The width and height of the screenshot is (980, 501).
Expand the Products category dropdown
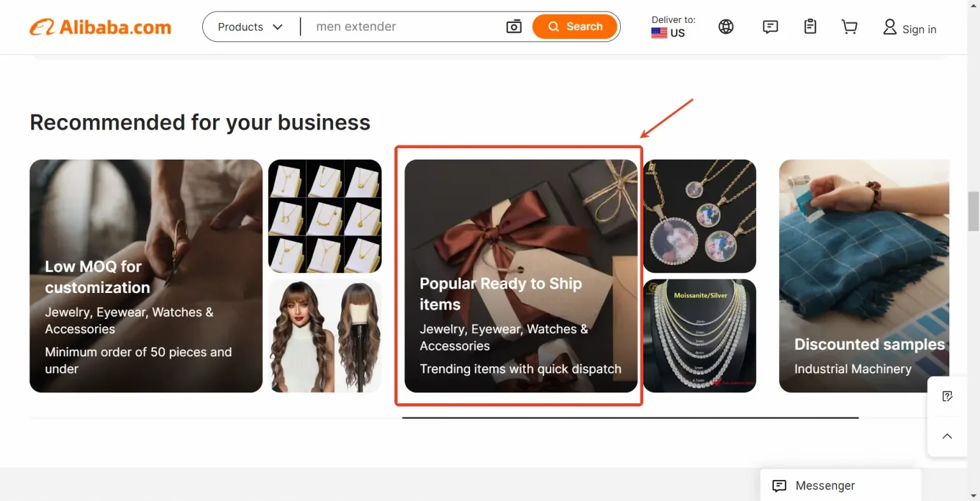(249, 27)
